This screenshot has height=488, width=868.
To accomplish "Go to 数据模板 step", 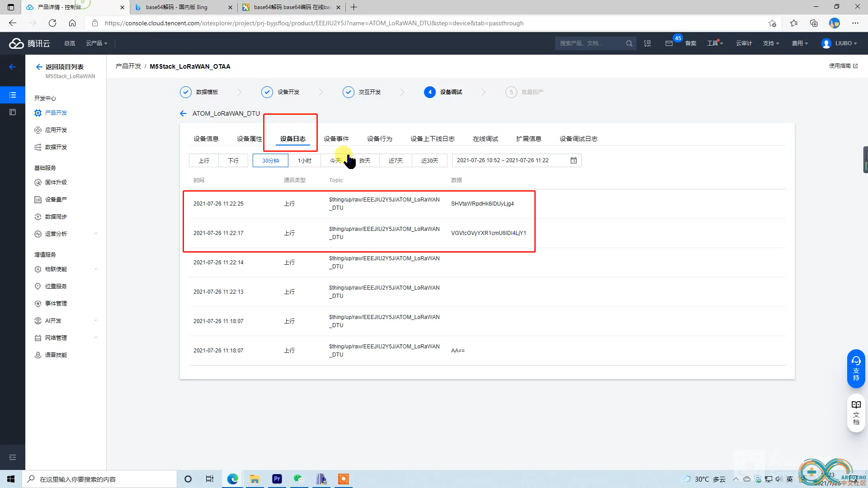I will click(x=199, y=92).
